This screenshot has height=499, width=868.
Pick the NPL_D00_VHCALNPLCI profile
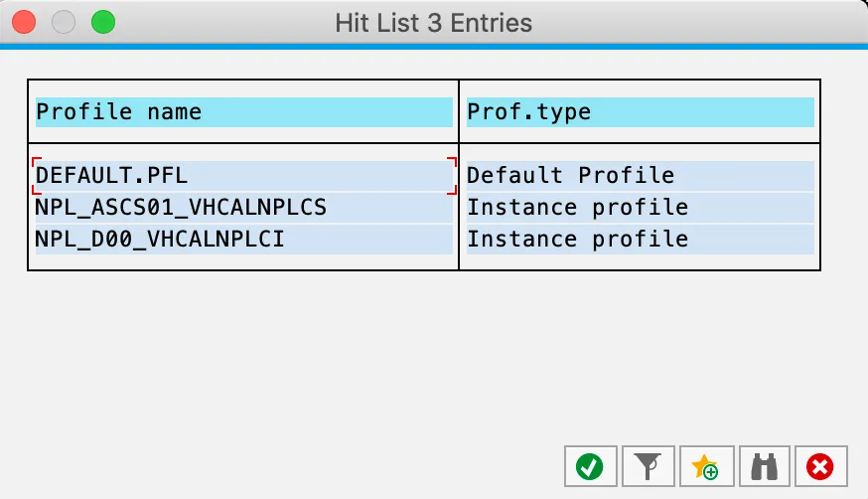pos(243,239)
